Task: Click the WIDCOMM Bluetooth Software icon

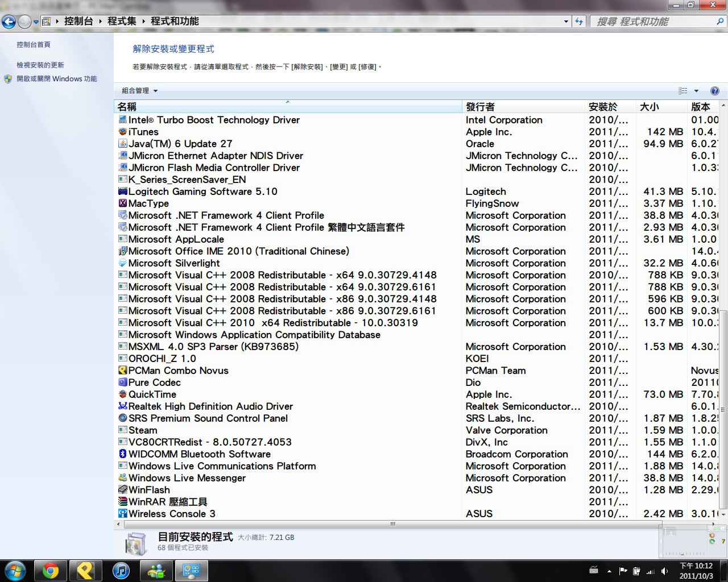Action: (122, 454)
